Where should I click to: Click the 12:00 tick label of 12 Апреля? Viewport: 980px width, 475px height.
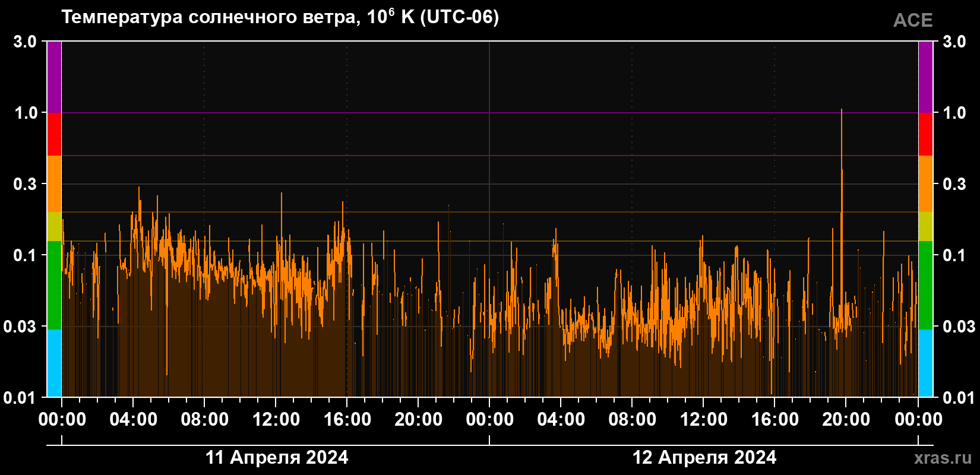tap(704, 419)
